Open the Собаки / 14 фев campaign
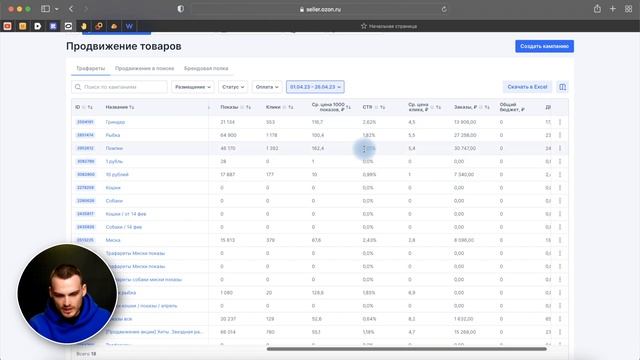640x360 pixels. tap(124, 227)
